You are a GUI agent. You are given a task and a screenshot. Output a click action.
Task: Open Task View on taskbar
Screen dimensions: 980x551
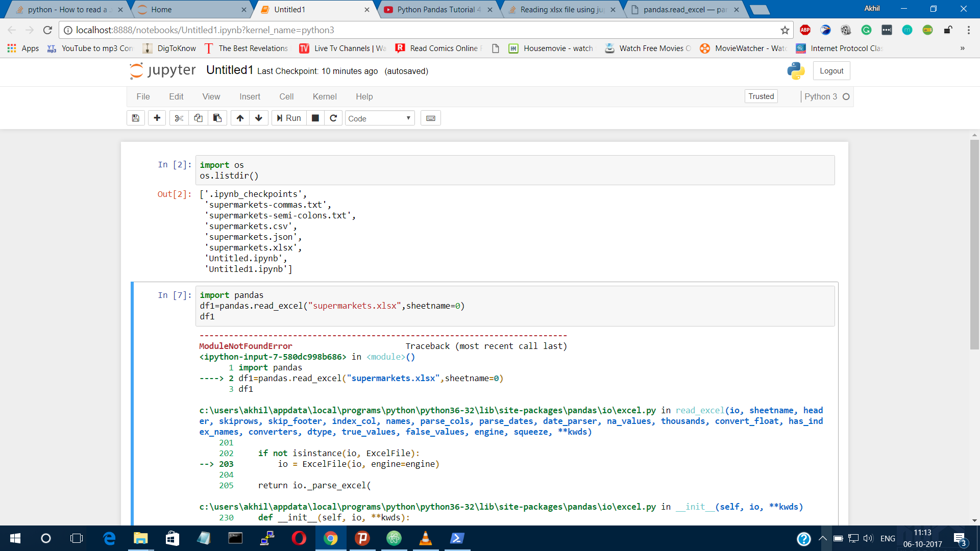77,538
